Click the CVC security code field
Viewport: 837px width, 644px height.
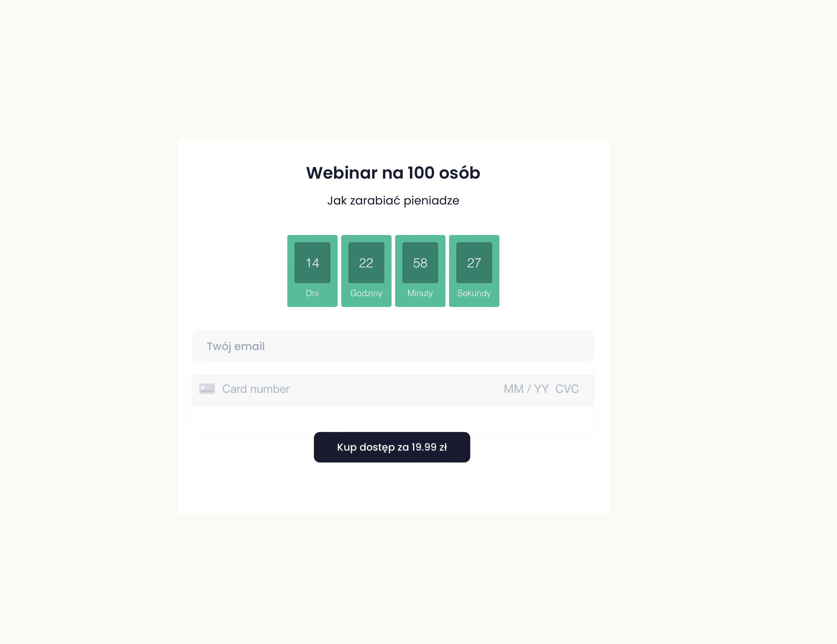coord(567,389)
